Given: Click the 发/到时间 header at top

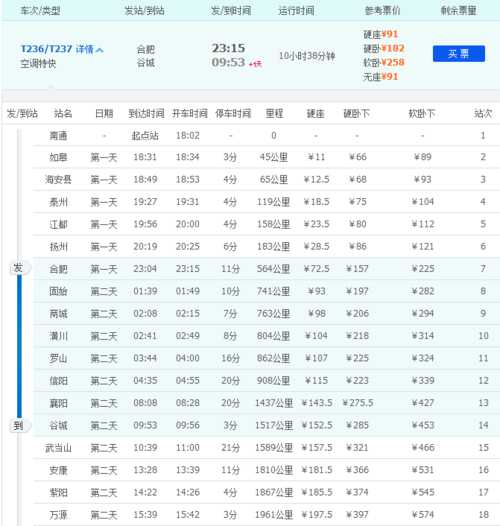Looking at the screenshot, I should [x=231, y=11].
